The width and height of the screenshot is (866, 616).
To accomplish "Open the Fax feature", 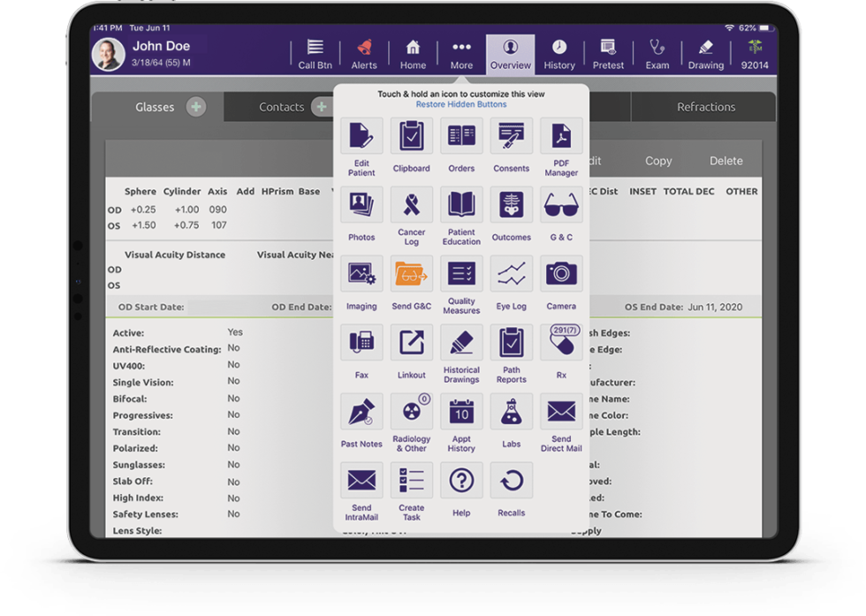I will click(361, 344).
